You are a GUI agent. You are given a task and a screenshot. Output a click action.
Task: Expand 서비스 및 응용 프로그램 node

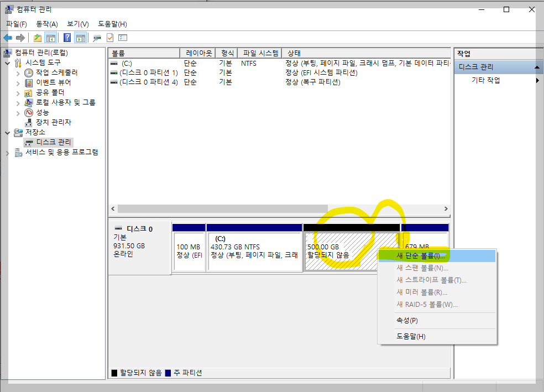(7, 153)
